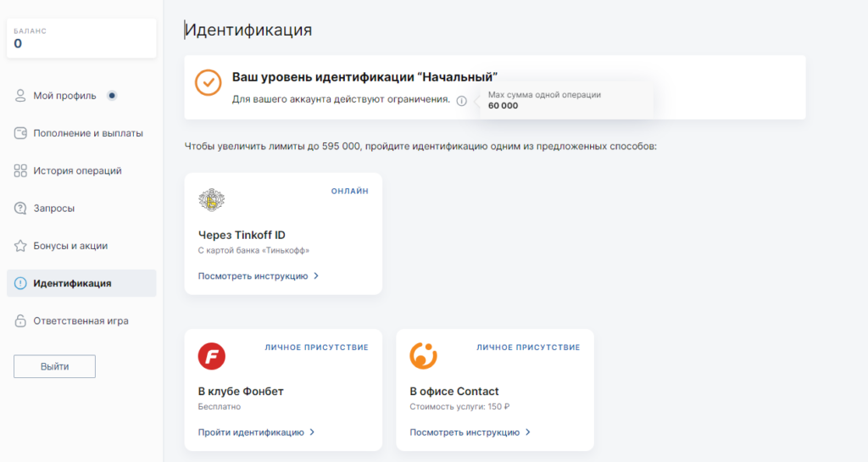Viewport: 868px width, 462px height.
Task: Click the Бесплатно text in Фонбет card
Action: [220, 407]
